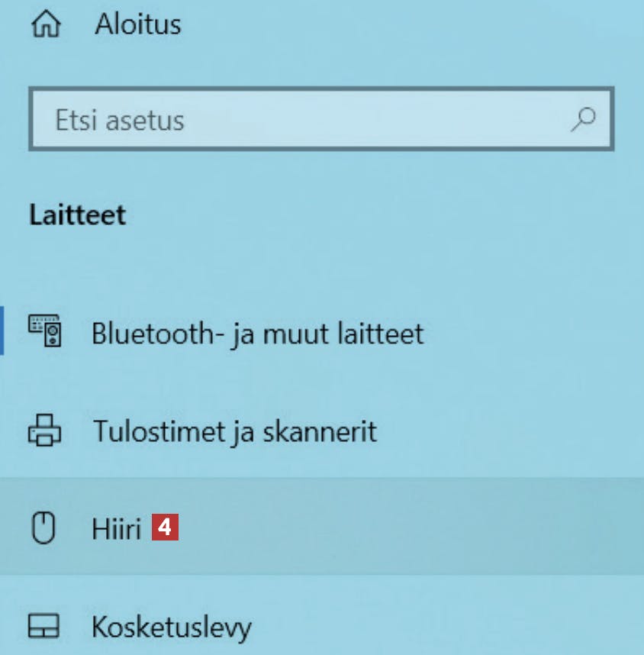Screen dimensions: 644x655
Task: Click the Bluetooth devices keyboard-speaker icon
Action: [x=45, y=331]
